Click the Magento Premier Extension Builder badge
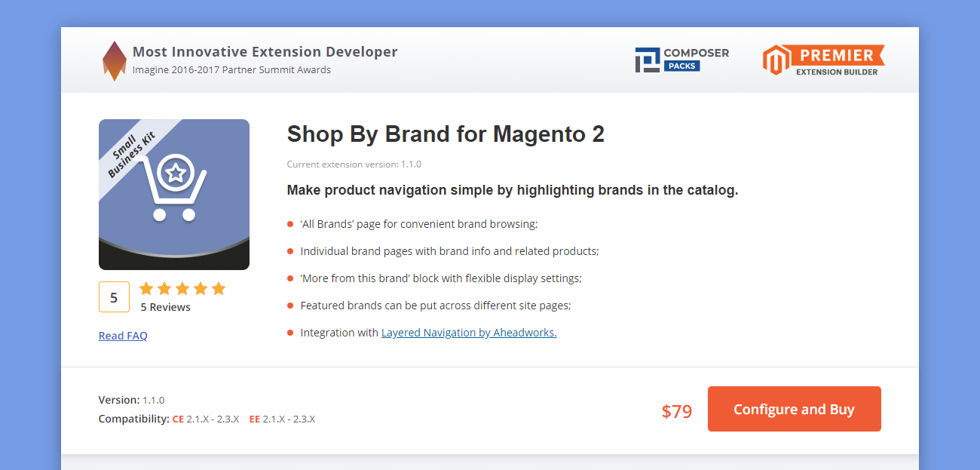Viewport: 980px width, 470px height. click(823, 60)
